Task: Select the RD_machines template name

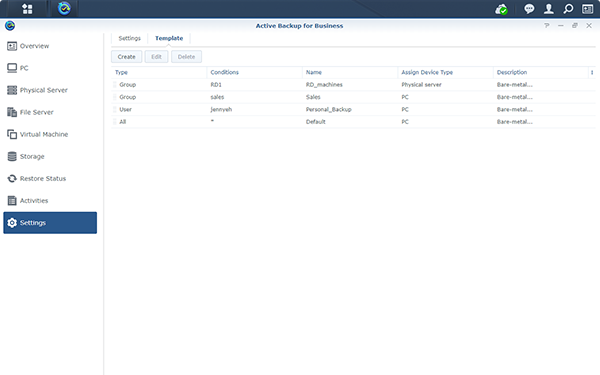Action: click(x=324, y=85)
